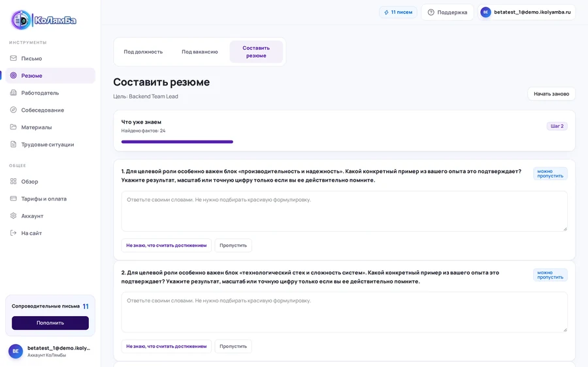This screenshot has width=588, height=367.
Task: Go to Собеседование in the sidebar
Action: tap(50, 110)
